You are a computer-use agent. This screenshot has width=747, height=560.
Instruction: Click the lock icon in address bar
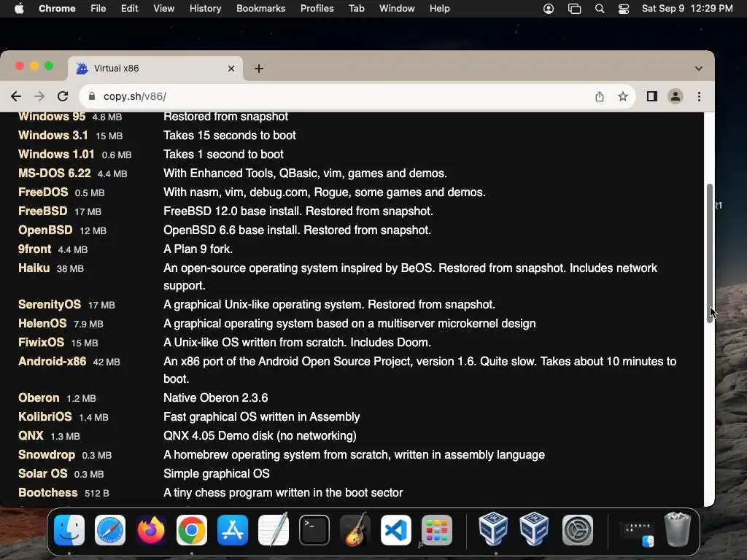(92, 96)
